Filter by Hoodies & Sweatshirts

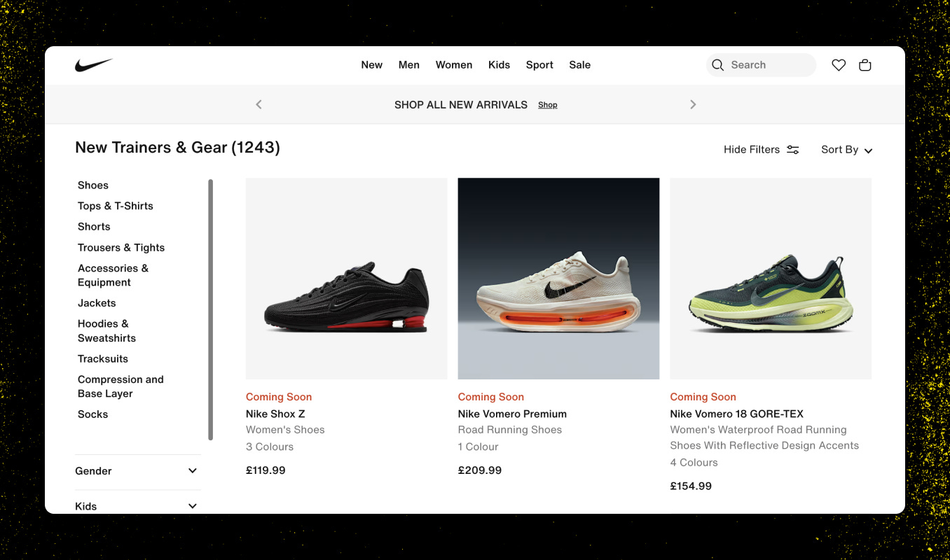(107, 331)
